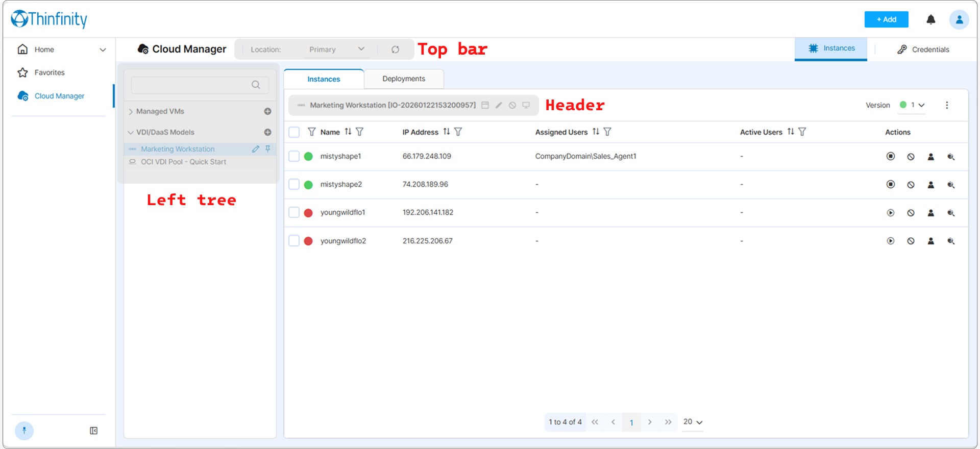Image resolution: width=980 pixels, height=449 pixels.
Task: Edit Marketing Workstation in the left tree
Action: click(x=255, y=149)
